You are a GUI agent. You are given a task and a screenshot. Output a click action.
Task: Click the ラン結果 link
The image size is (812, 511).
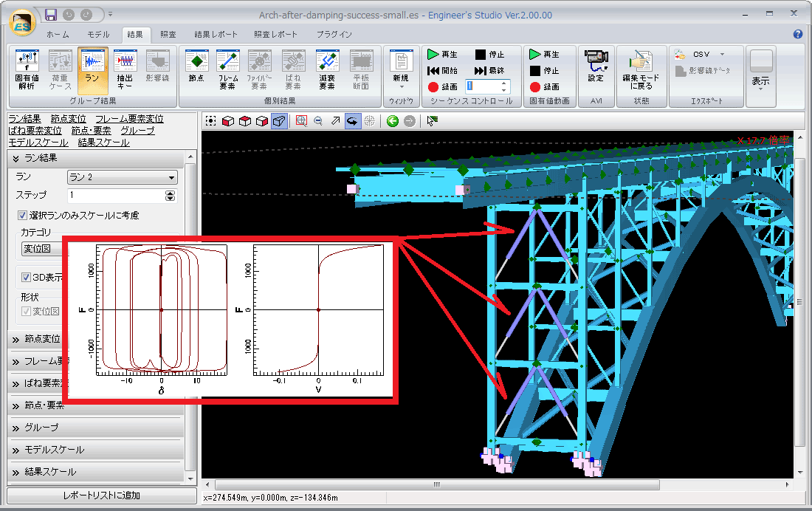coord(24,119)
